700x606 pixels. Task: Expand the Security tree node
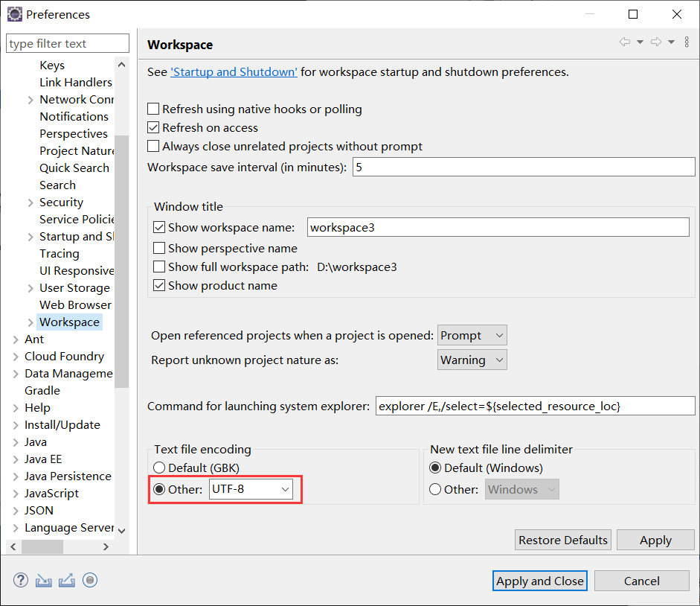30,202
